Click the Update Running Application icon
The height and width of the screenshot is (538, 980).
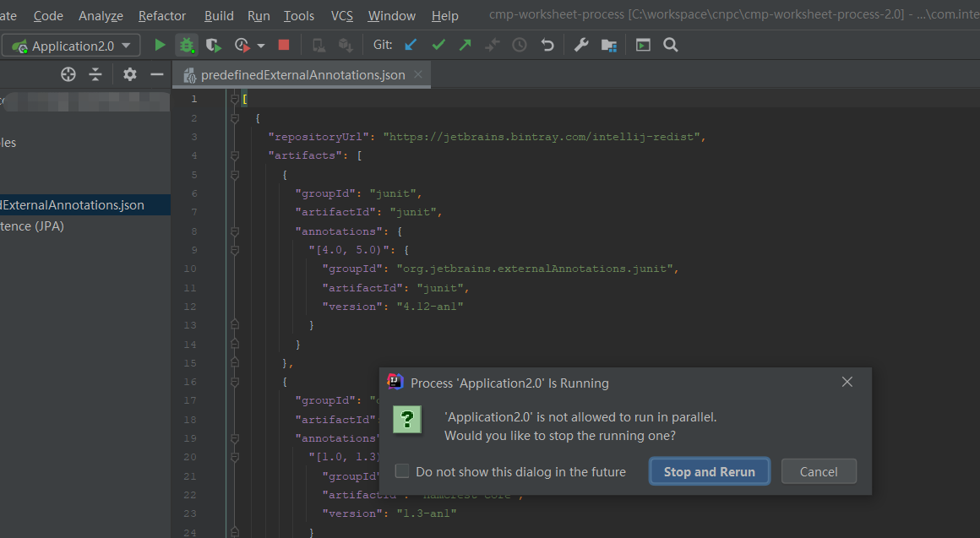tap(318, 45)
